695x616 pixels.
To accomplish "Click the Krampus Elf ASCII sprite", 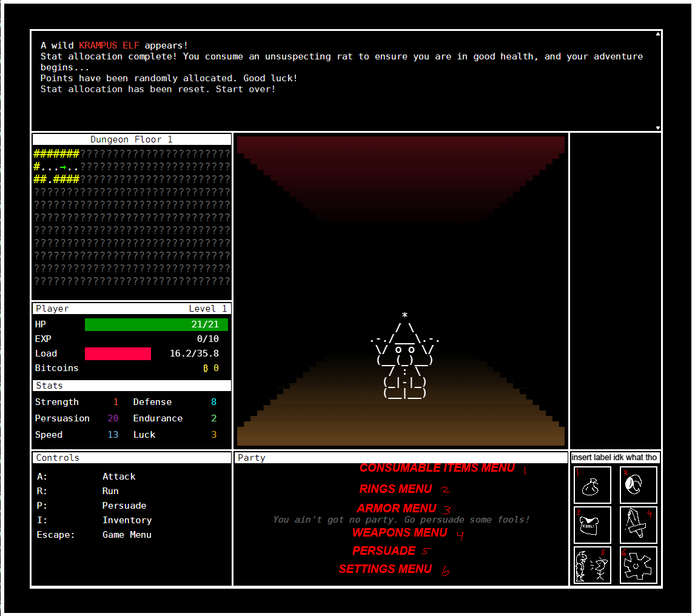I will point(405,355).
